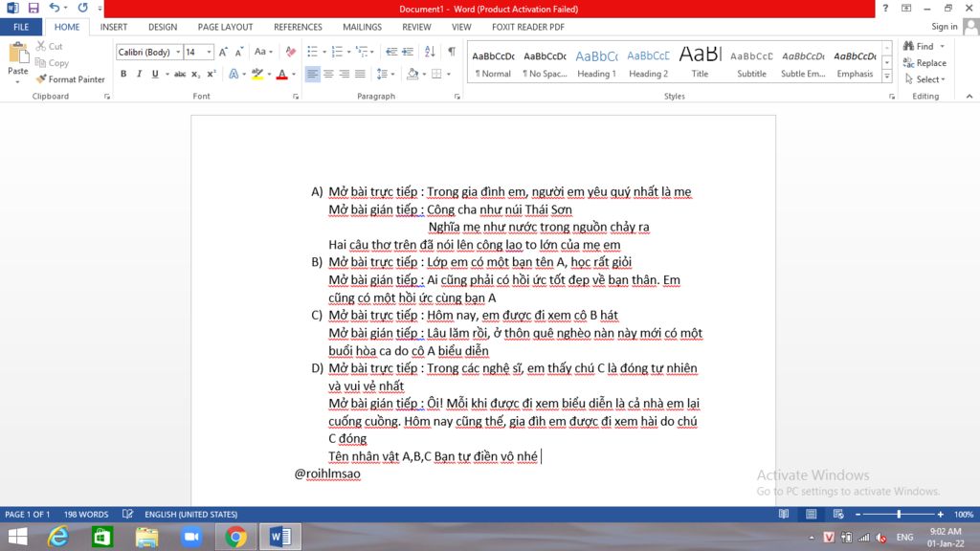
Task: Click the Redo repeat icon
Action: [x=82, y=8]
